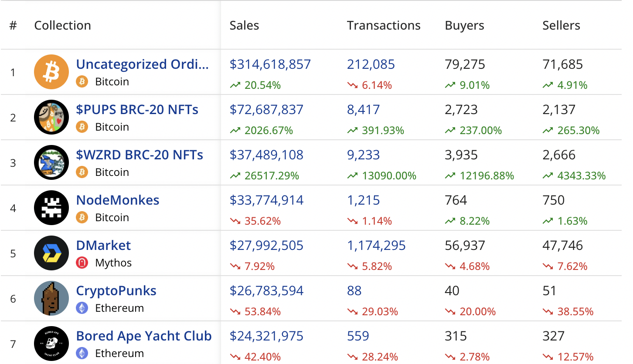
Task: Click the Ethereum icon under CryptoPunks
Action: point(82,308)
